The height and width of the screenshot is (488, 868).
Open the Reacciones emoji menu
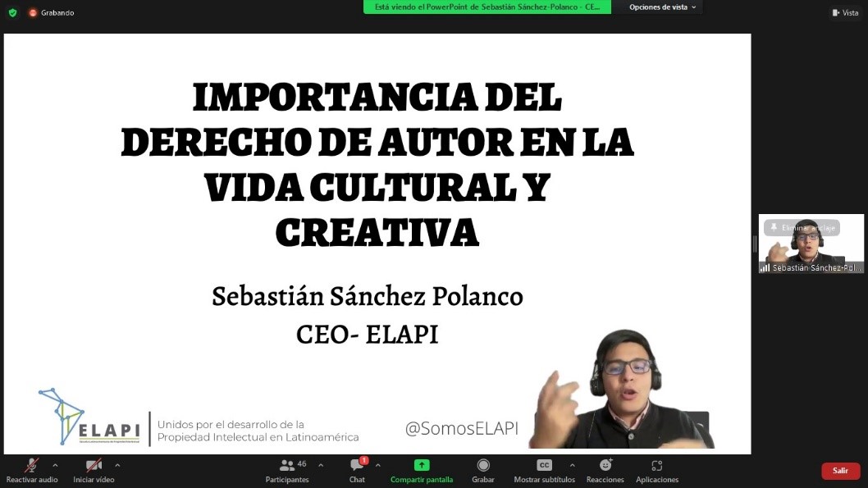605,470
